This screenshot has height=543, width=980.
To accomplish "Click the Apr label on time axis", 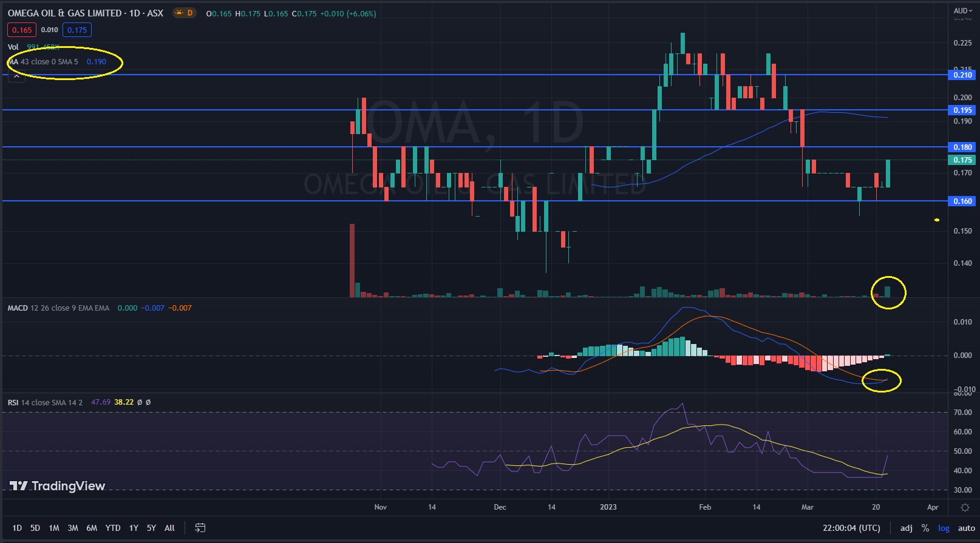I will 933,507.
